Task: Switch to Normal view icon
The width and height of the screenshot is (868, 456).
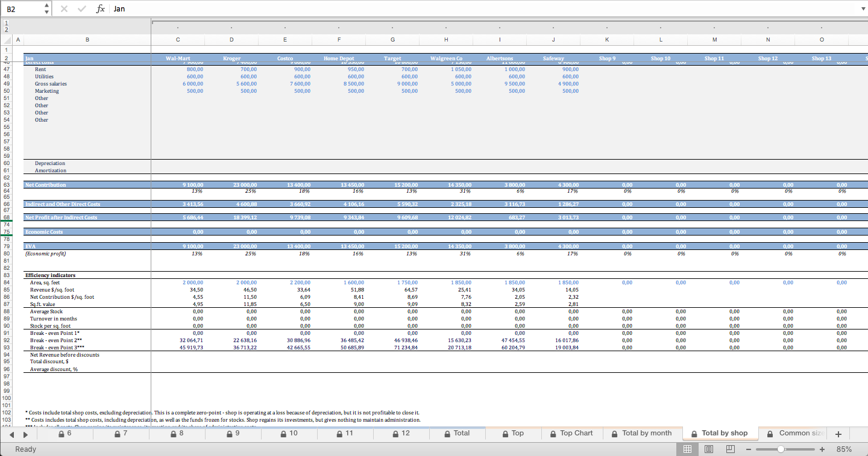Action: click(687, 449)
